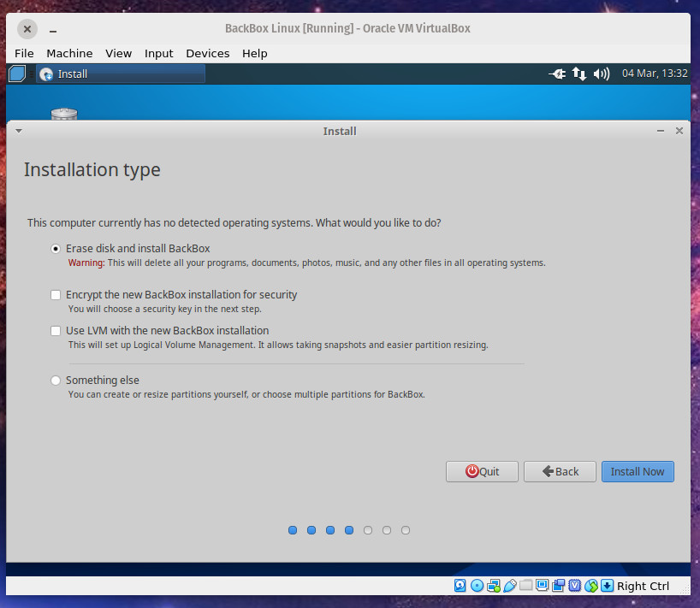The height and width of the screenshot is (608, 700).
Task: Click the network up-down arrows indicator
Action: [x=579, y=74]
